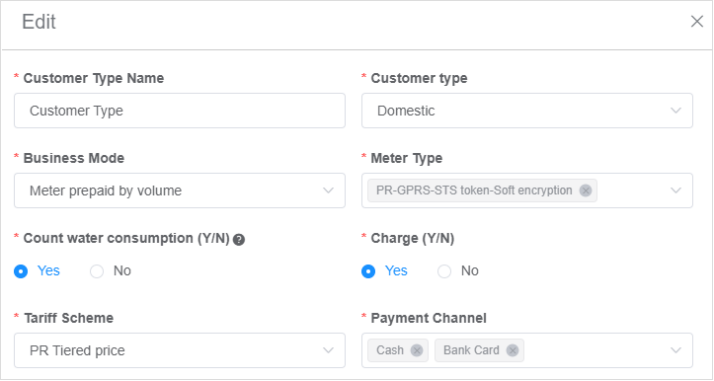
Task: Open the PR Tiered price dropdown
Action: pos(180,350)
